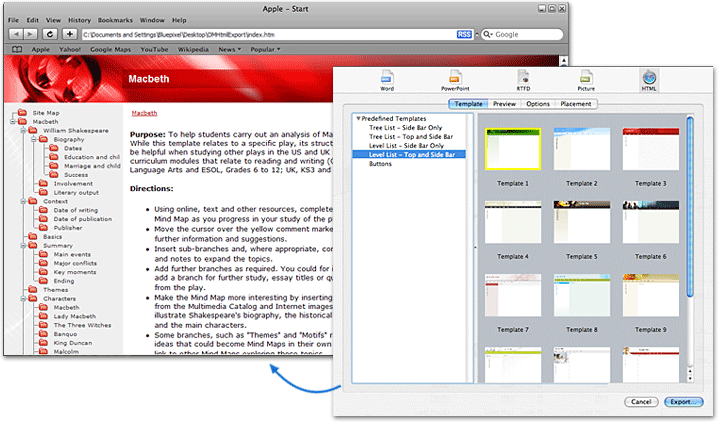Click the Literary output folder icon
This screenshot has height=424, width=721.
pyautogui.click(x=43, y=192)
